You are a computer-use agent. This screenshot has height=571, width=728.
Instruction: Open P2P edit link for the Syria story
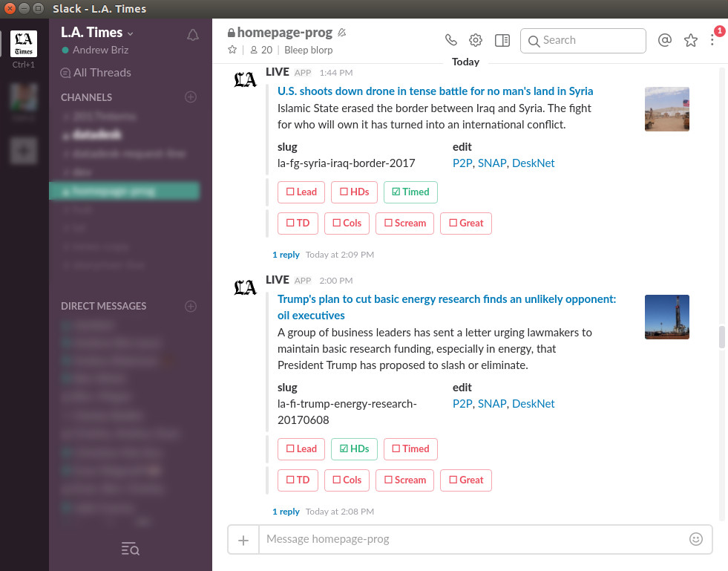462,163
